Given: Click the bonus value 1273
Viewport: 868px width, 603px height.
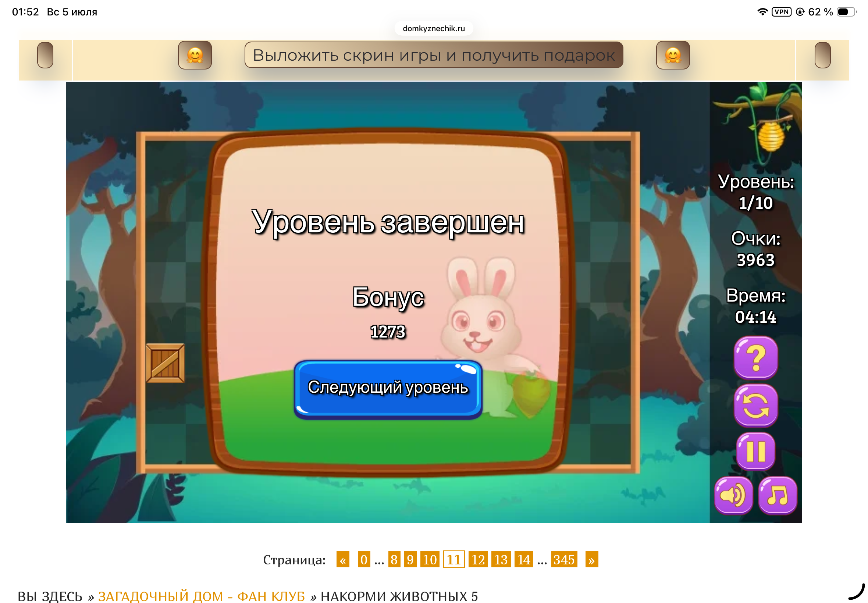Looking at the screenshot, I should 388,332.
